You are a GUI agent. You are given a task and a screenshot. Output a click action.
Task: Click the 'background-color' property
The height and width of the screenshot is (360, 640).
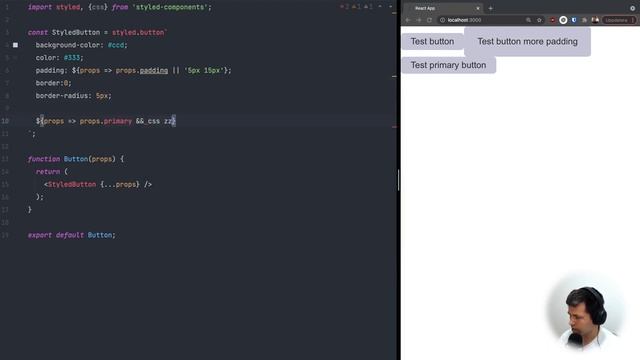[68, 45]
